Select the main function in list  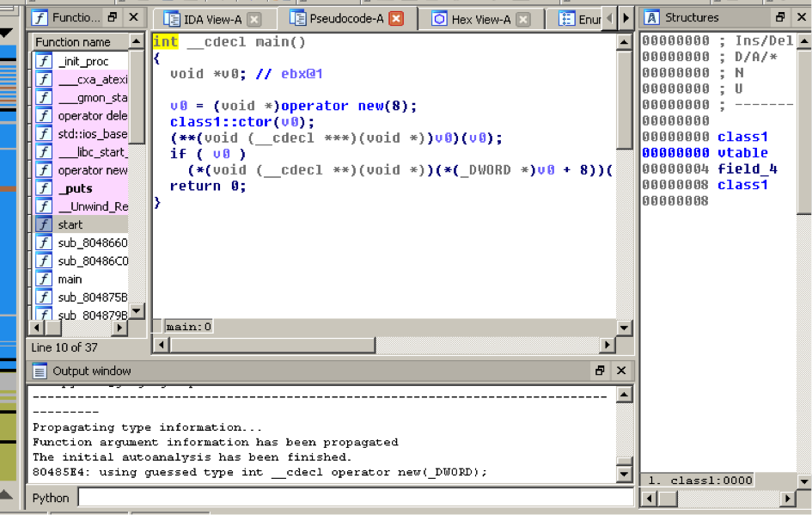pos(80,279)
